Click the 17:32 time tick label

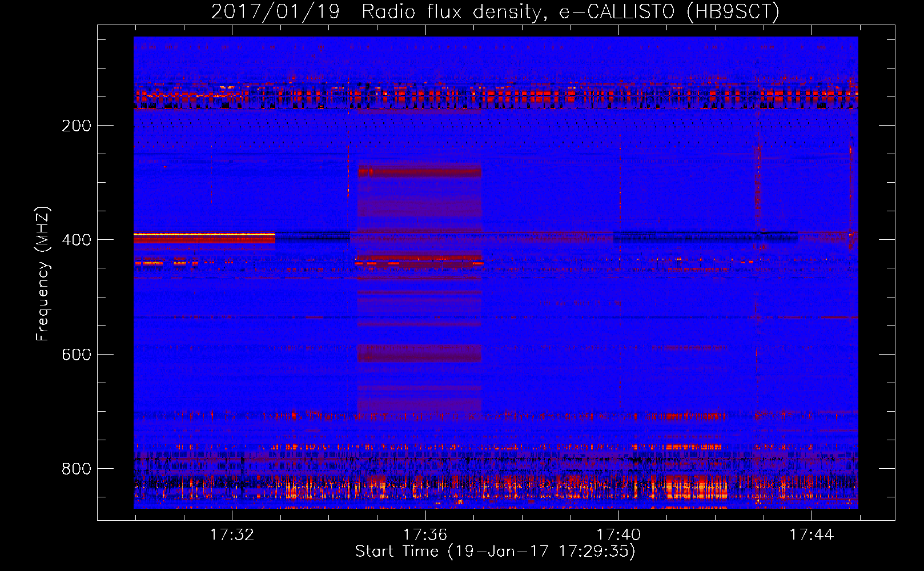(232, 535)
